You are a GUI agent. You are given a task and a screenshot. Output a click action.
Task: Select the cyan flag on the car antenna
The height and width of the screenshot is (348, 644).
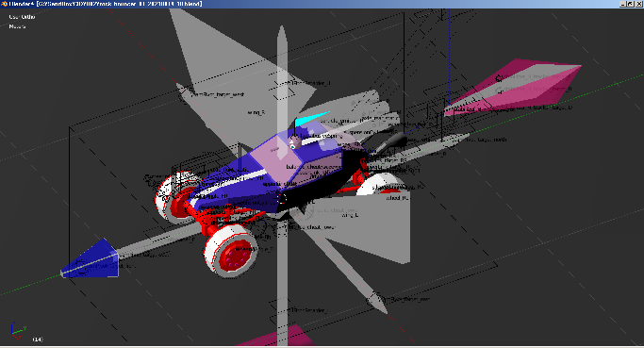(311, 118)
